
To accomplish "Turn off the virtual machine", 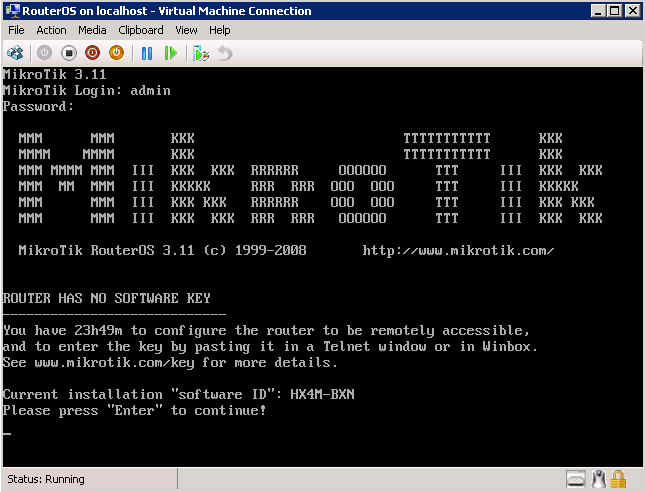I will pos(69,53).
